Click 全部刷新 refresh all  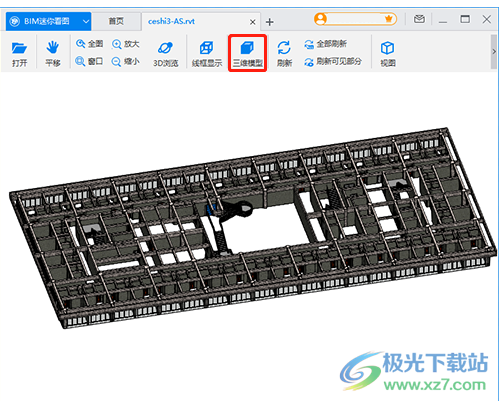click(x=325, y=44)
